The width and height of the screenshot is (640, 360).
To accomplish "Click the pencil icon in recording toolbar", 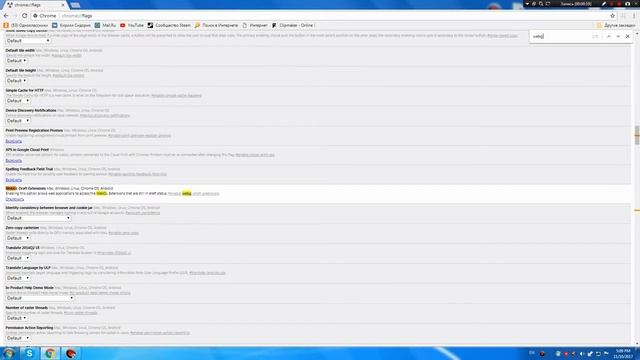I will pyautogui.click(x=604, y=4).
